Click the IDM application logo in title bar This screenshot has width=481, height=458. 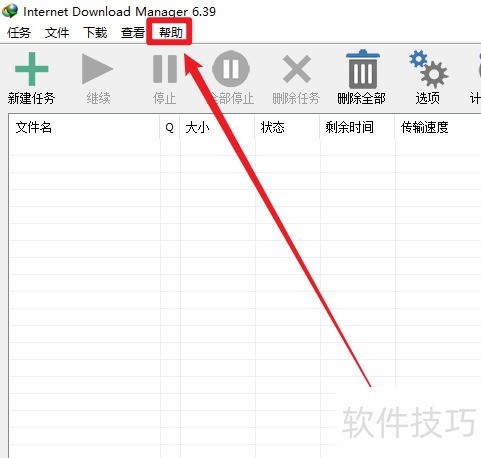coord(10,11)
